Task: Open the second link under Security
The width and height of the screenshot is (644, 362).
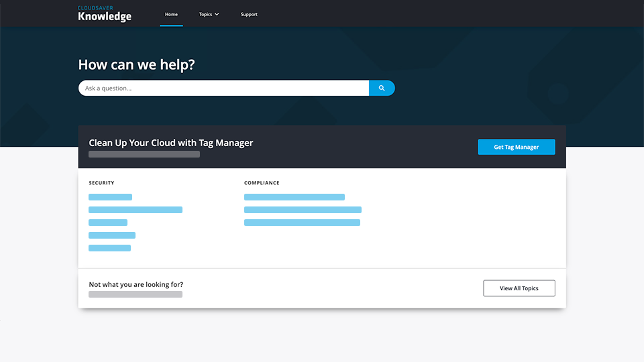Action: click(136, 210)
